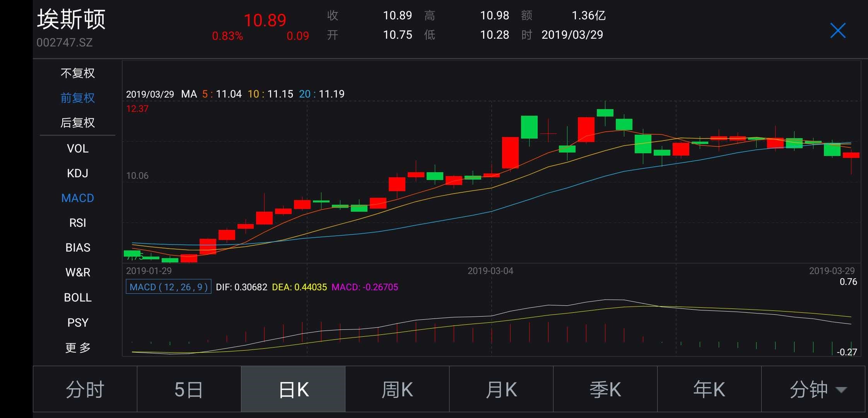
Task: Close the chart with the blue X
Action: [x=837, y=31]
